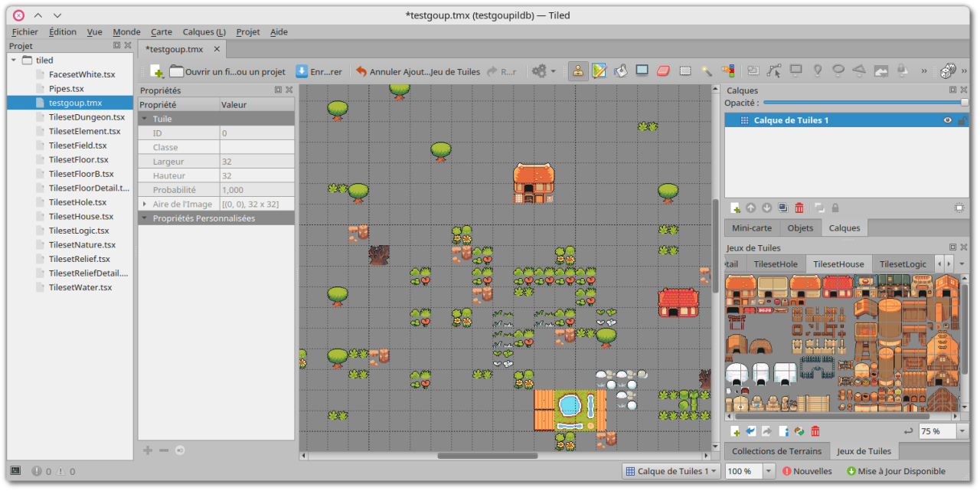Collapse the Tuile properties section
This screenshot has width=980, height=491.
(x=143, y=119)
